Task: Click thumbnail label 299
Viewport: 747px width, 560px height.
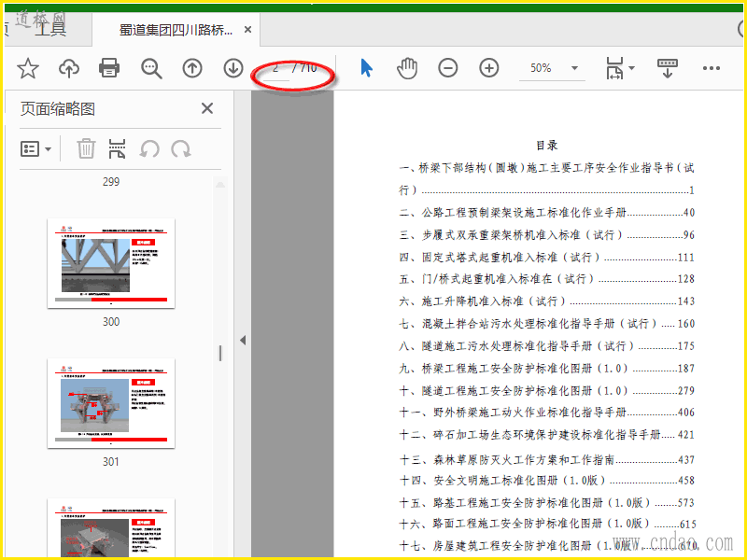Action: point(111,181)
